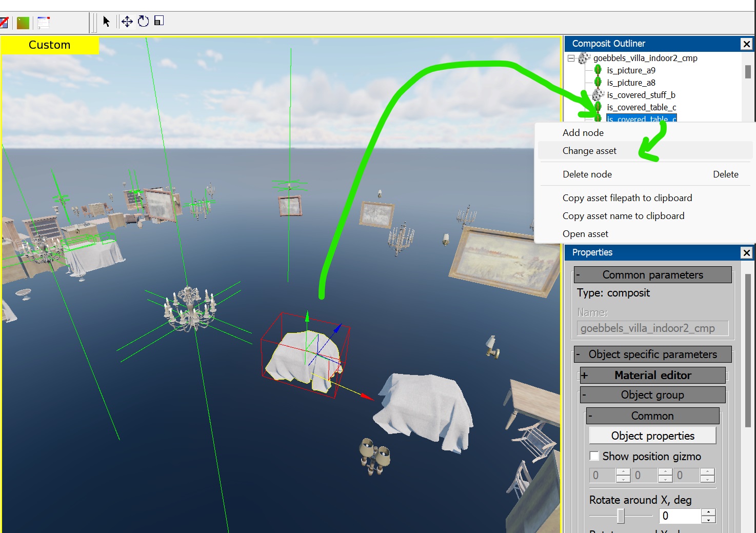The width and height of the screenshot is (756, 533).
Task: Close the Composit Outliner panel
Action: (747, 44)
